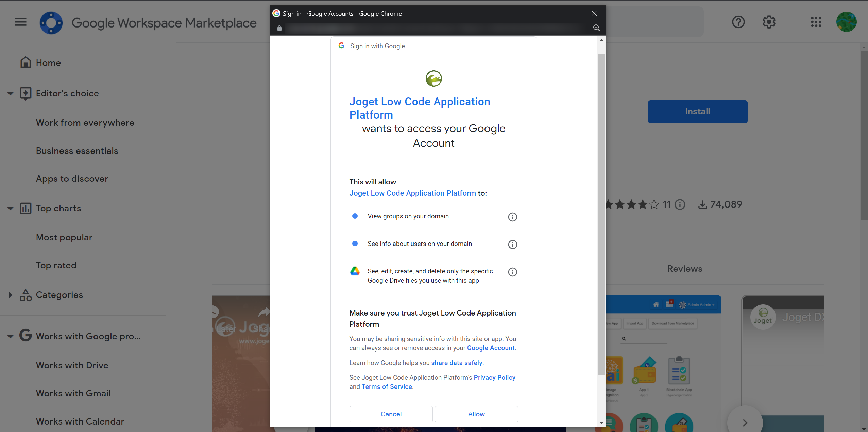
Task: Open the Google apps grid launcher
Action: 816,22
